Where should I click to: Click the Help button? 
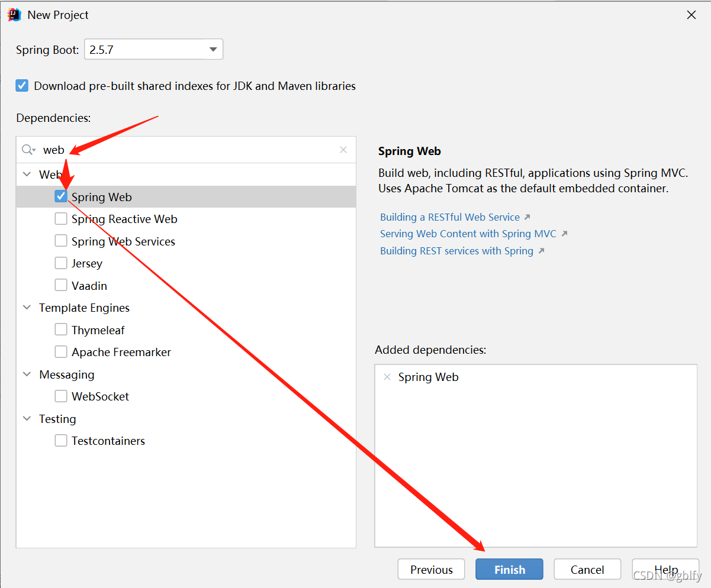[665, 570]
